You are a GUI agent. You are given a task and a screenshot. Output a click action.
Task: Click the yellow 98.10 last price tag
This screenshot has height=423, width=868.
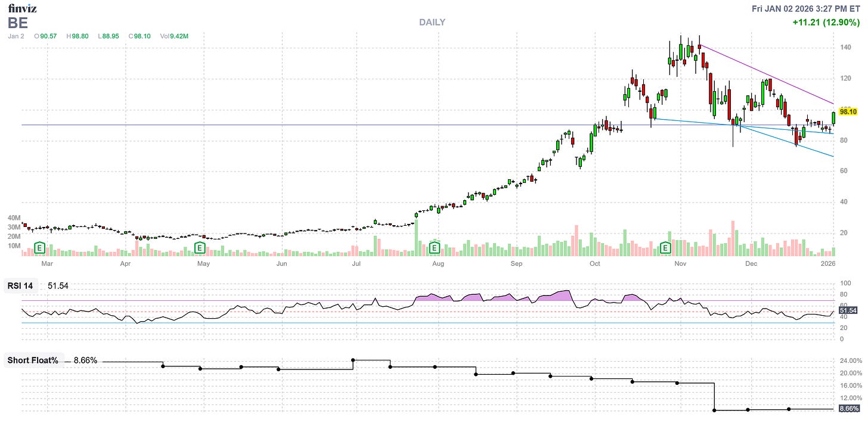tap(848, 111)
